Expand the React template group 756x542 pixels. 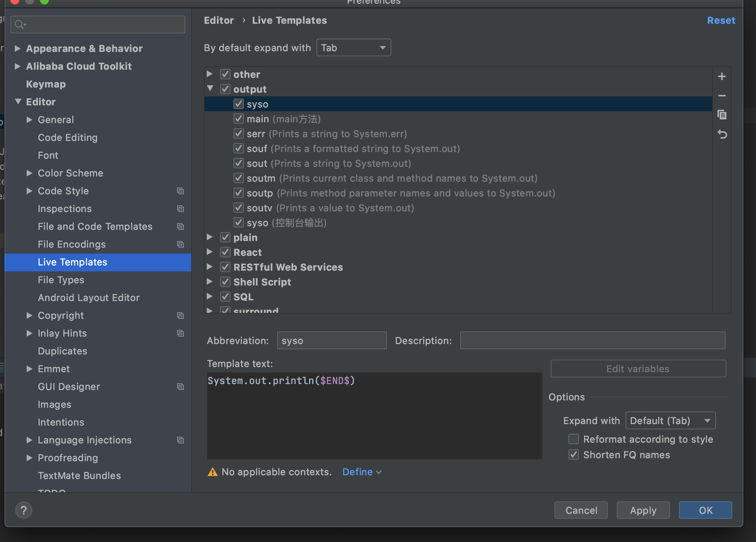click(210, 252)
